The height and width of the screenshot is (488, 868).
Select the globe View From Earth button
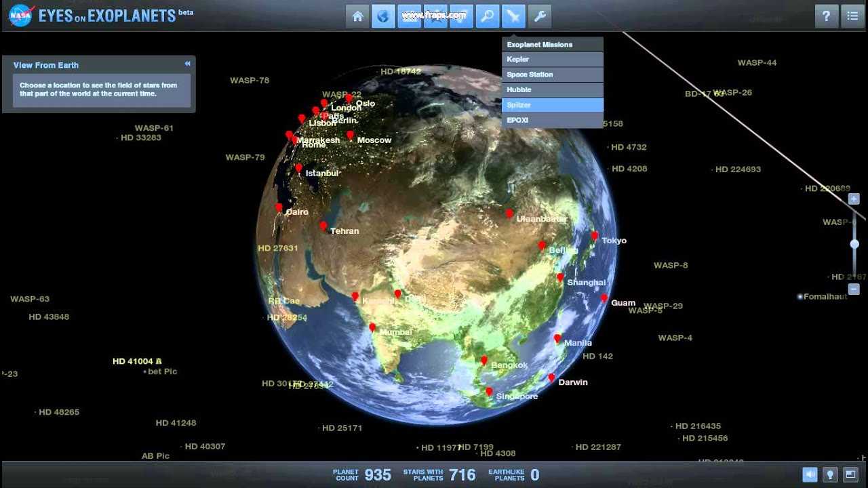tap(383, 16)
